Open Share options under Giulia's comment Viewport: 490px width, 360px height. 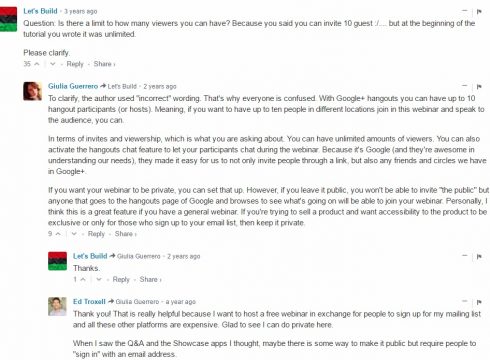[126, 234]
